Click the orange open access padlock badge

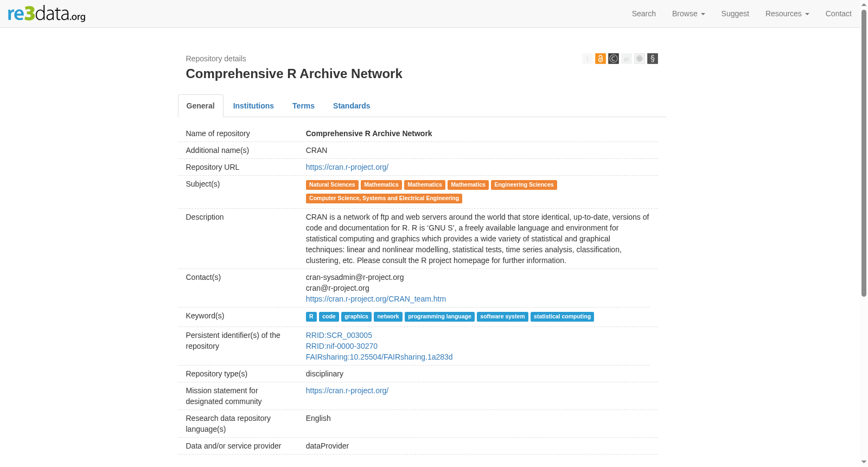coord(601,59)
